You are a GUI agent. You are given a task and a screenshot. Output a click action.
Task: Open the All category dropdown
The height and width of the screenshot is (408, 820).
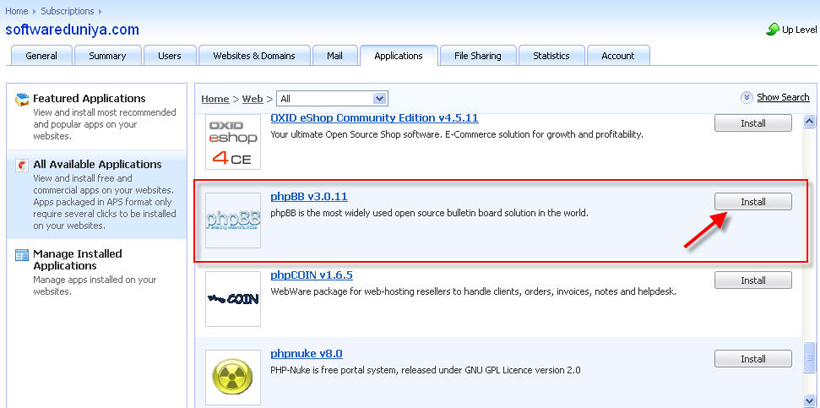pos(332,98)
